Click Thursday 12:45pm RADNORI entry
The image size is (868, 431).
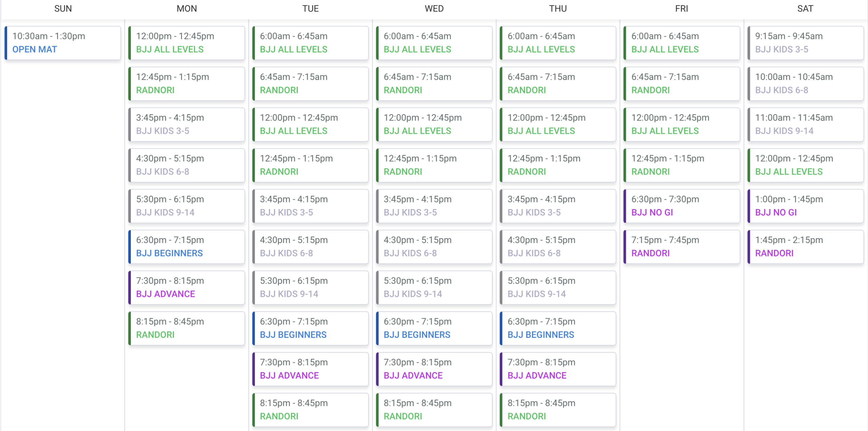coord(558,165)
